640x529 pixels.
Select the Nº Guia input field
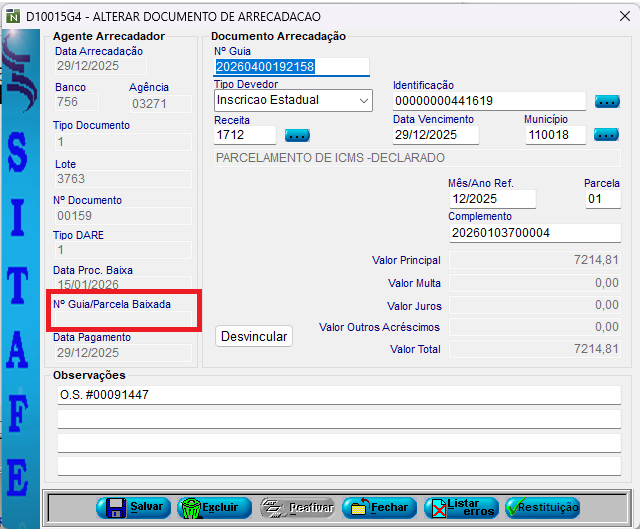click(291, 67)
